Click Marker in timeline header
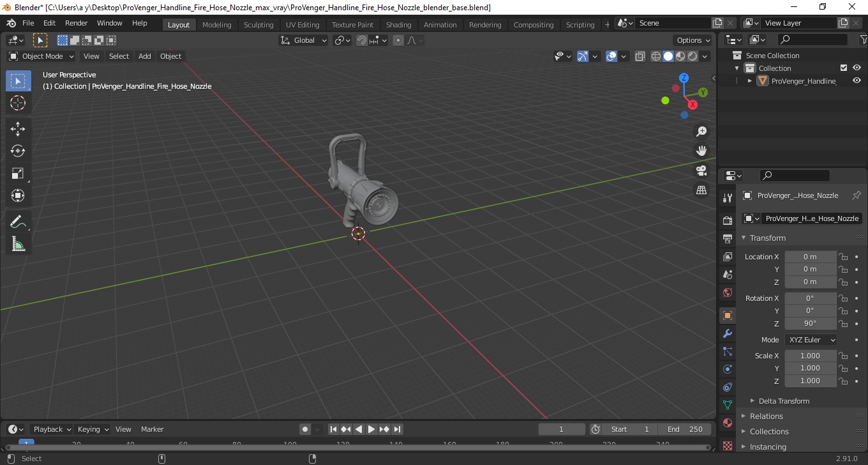Image resolution: width=868 pixels, height=465 pixels. (x=152, y=429)
